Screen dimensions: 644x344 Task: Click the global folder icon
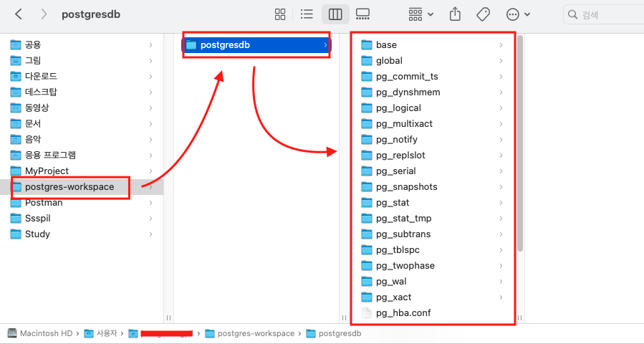click(x=366, y=60)
